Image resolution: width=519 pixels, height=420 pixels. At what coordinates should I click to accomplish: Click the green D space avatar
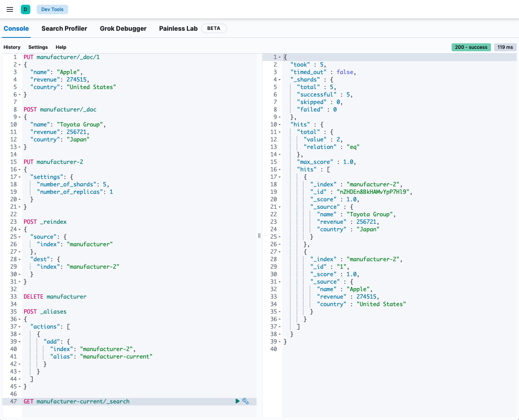(x=26, y=9)
